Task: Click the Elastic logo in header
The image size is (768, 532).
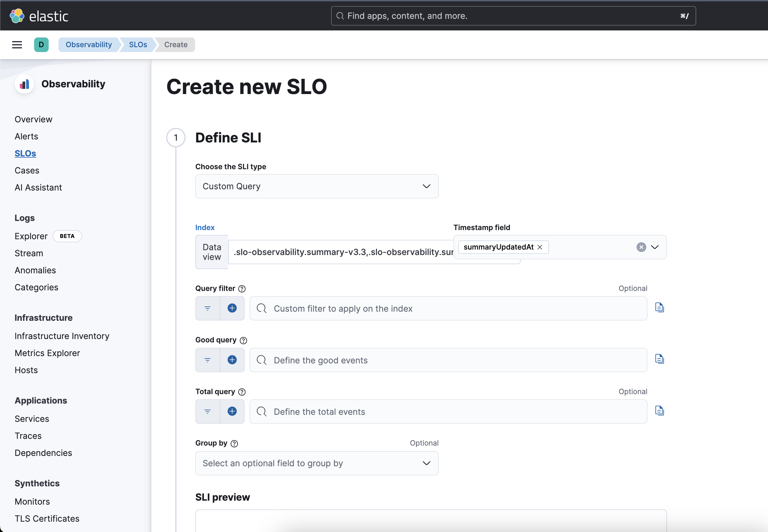Action: point(39,16)
